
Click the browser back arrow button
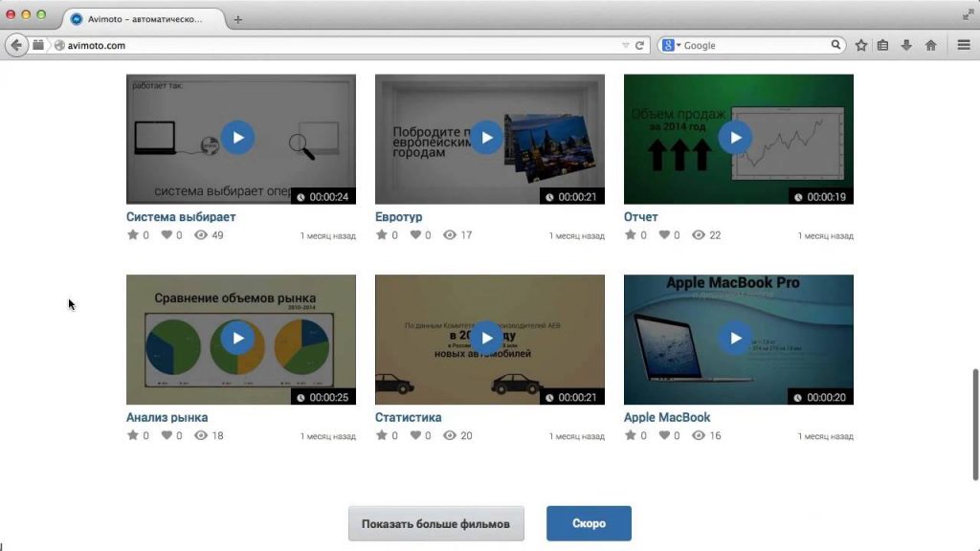pos(16,45)
